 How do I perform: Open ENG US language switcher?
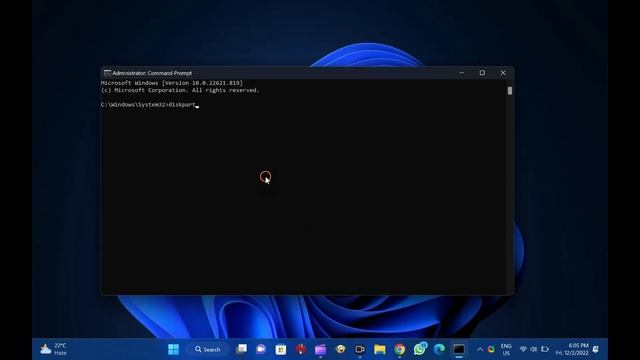point(506,349)
